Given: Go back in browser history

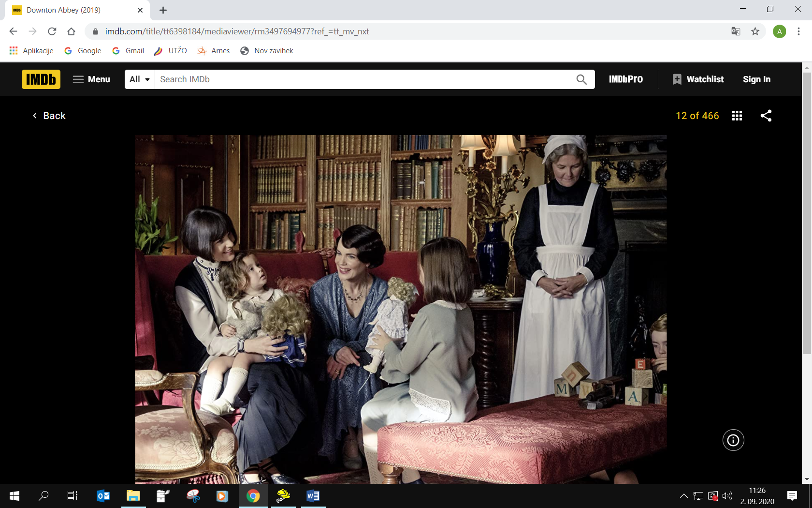Looking at the screenshot, I should [13, 31].
